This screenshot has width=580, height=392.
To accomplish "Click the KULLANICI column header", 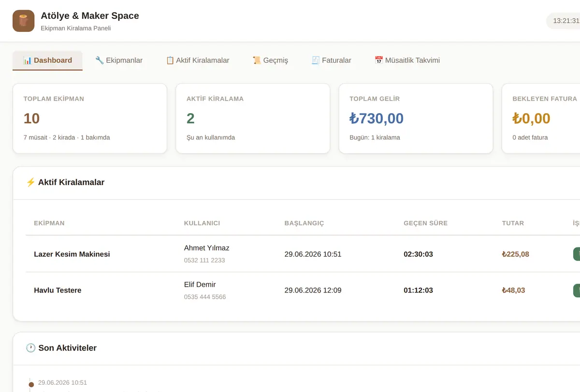I will click(202, 223).
